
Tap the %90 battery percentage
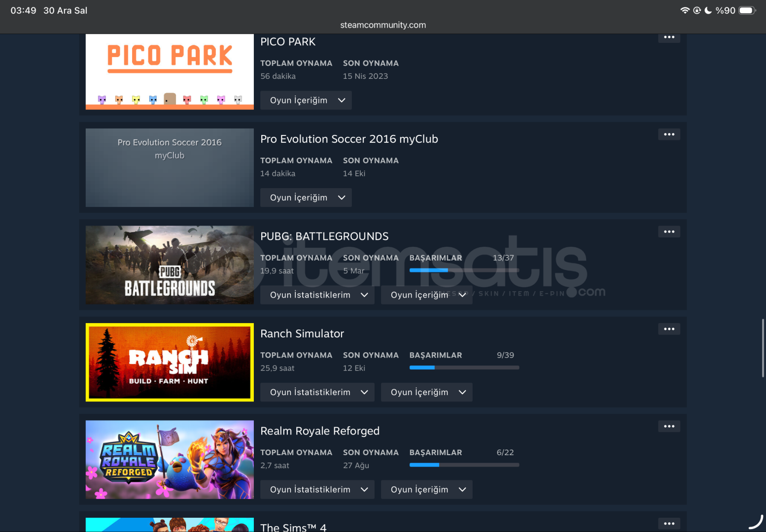725,10
